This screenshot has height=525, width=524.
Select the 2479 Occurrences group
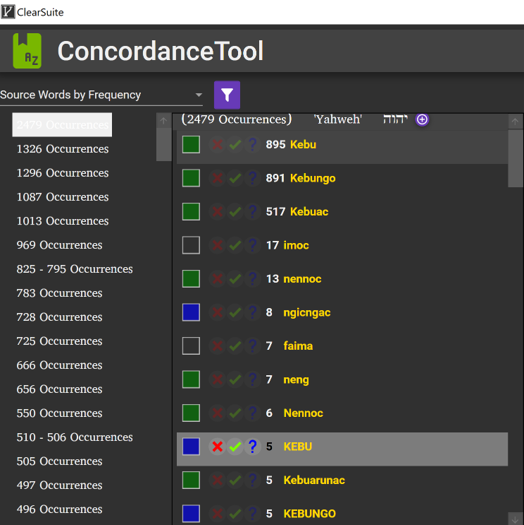point(62,125)
